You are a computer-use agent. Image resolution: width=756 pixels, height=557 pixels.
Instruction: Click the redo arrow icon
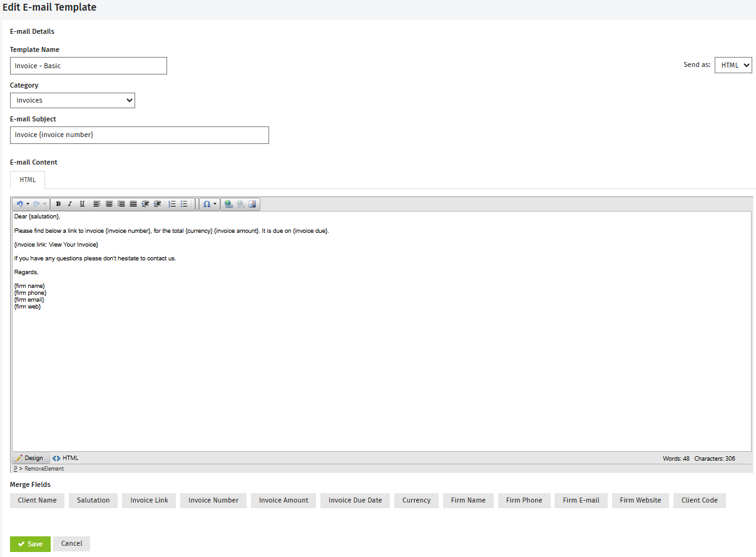pyautogui.click(x=36, y=204)
